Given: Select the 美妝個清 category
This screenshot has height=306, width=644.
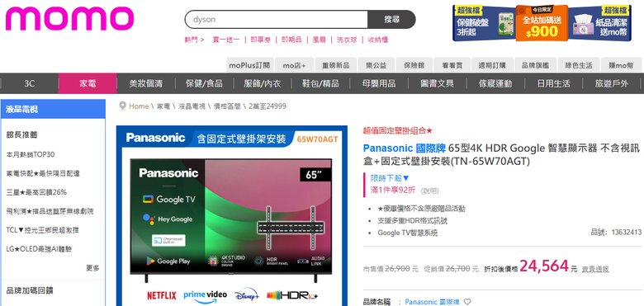Looking at the screenshot, I should [x=146, y=83].
